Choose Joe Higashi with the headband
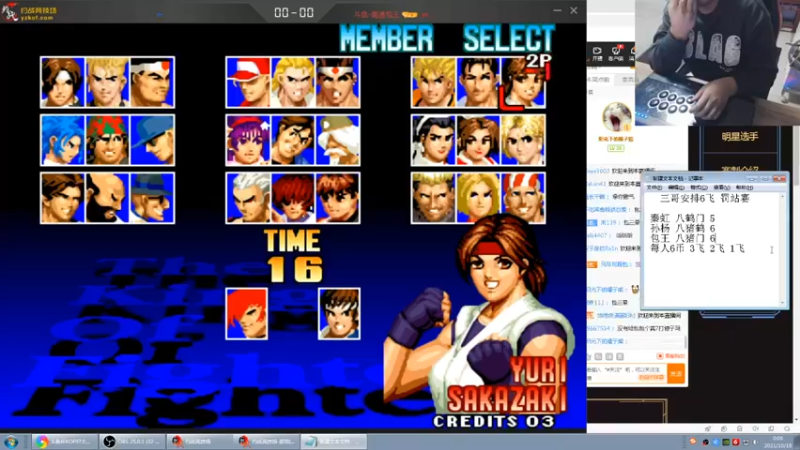800x450 pixels. click(x=338, y=82)
